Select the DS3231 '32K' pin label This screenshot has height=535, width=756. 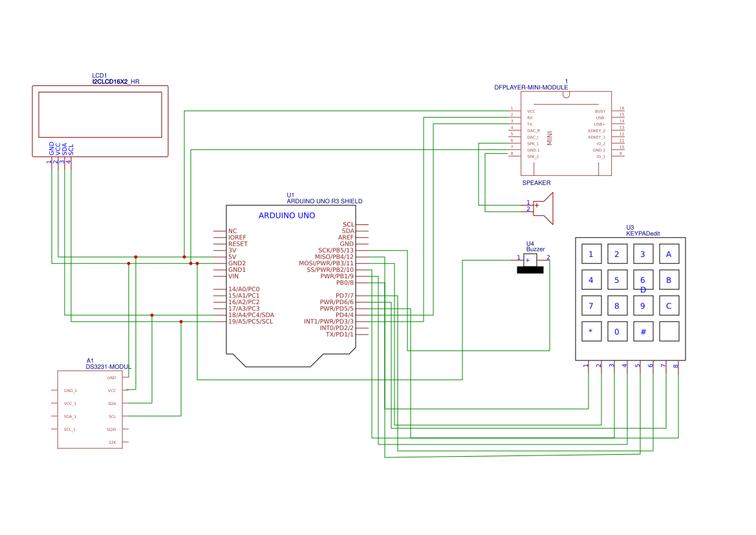(x=112, y=442)
